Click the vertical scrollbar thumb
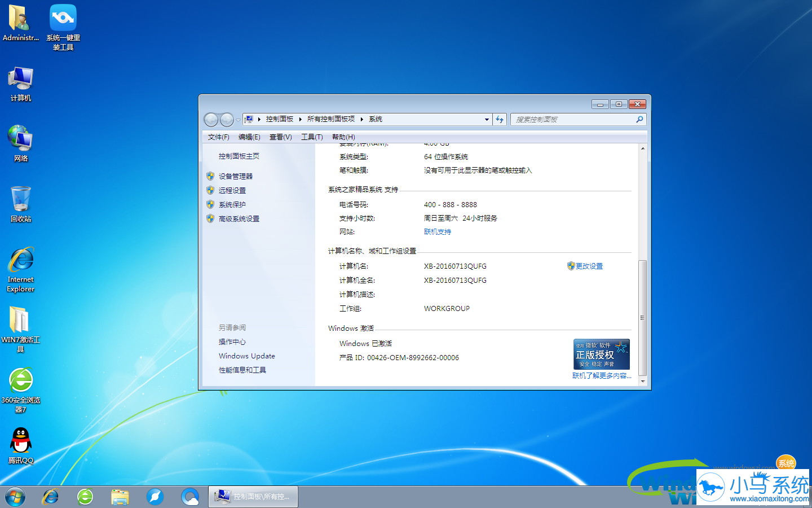This screenshot has width=812, height=508. tap(642, 318)
